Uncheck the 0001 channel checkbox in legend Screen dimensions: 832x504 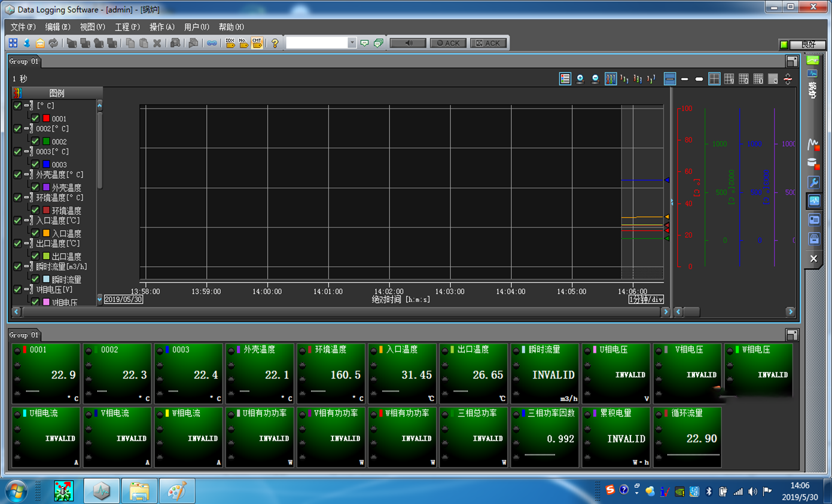point(35,118)
